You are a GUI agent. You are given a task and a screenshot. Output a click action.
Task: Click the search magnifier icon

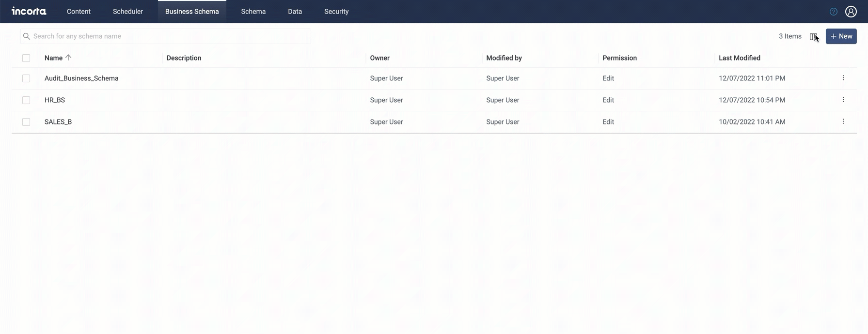click(x=27, y=36)
